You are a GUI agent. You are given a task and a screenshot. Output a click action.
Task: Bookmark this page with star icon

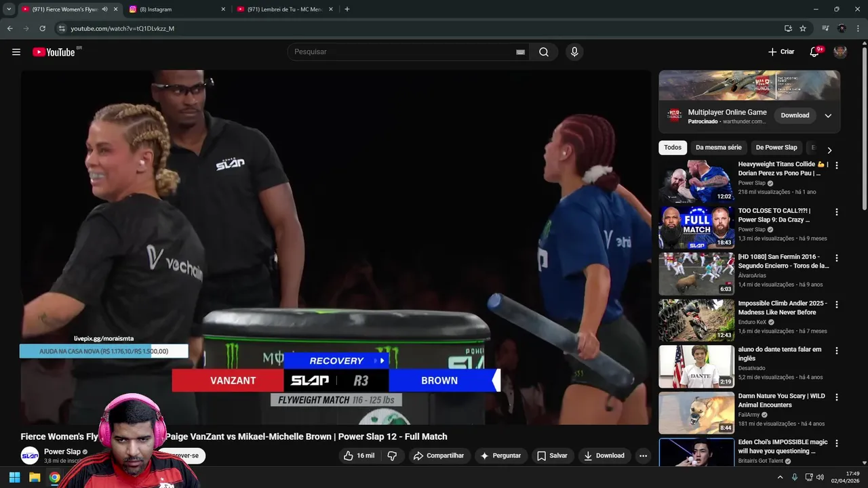point(803,28)
